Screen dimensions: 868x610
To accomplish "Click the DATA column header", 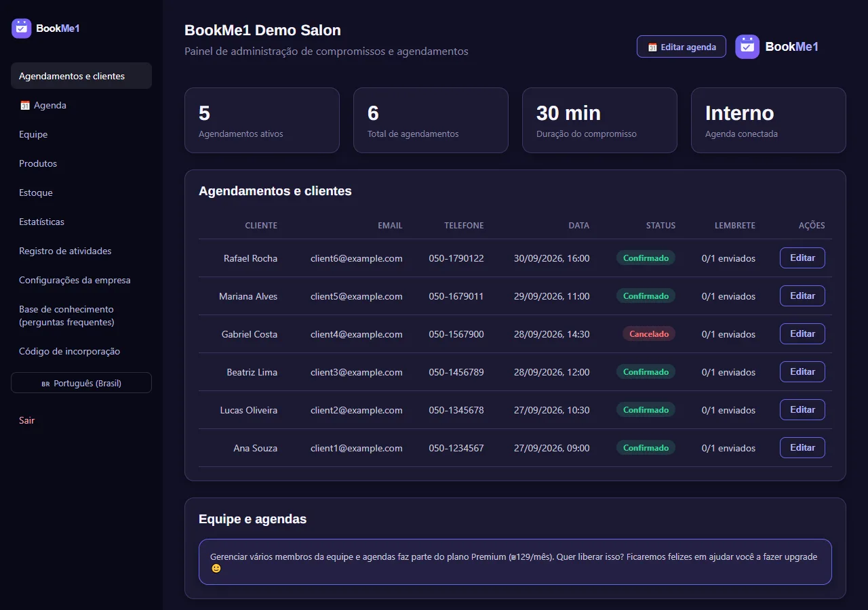I will (x=579, y=226).
